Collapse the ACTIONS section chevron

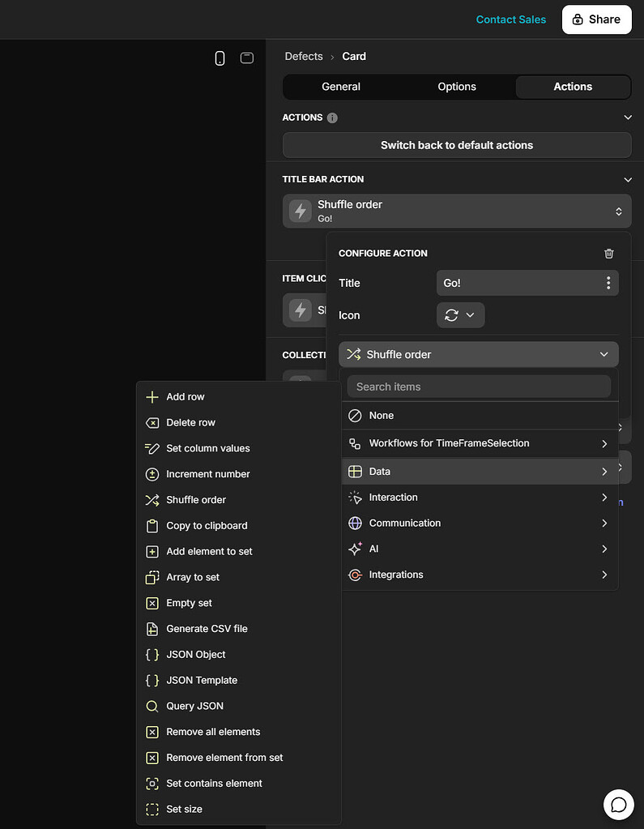click(628, 118)
